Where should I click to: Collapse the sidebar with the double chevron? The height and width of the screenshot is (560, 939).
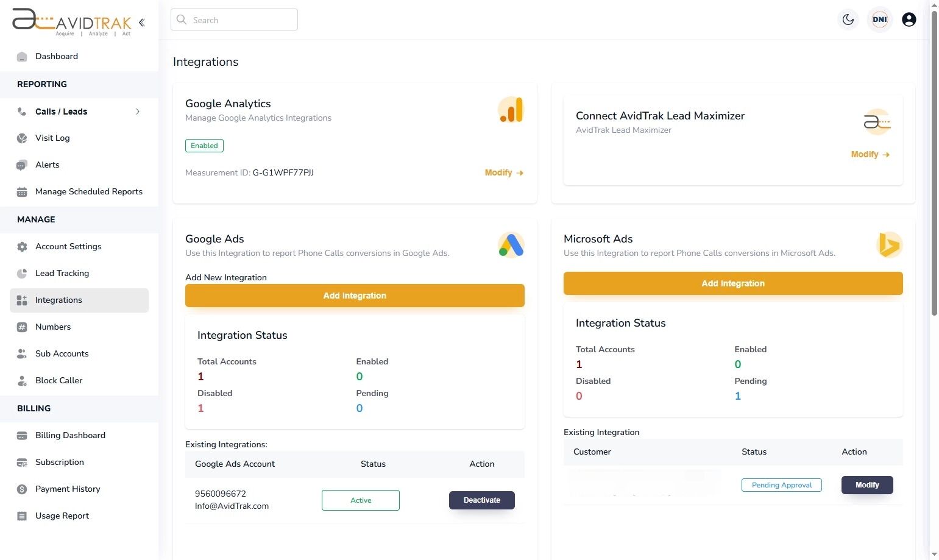(x=141, y=23)
